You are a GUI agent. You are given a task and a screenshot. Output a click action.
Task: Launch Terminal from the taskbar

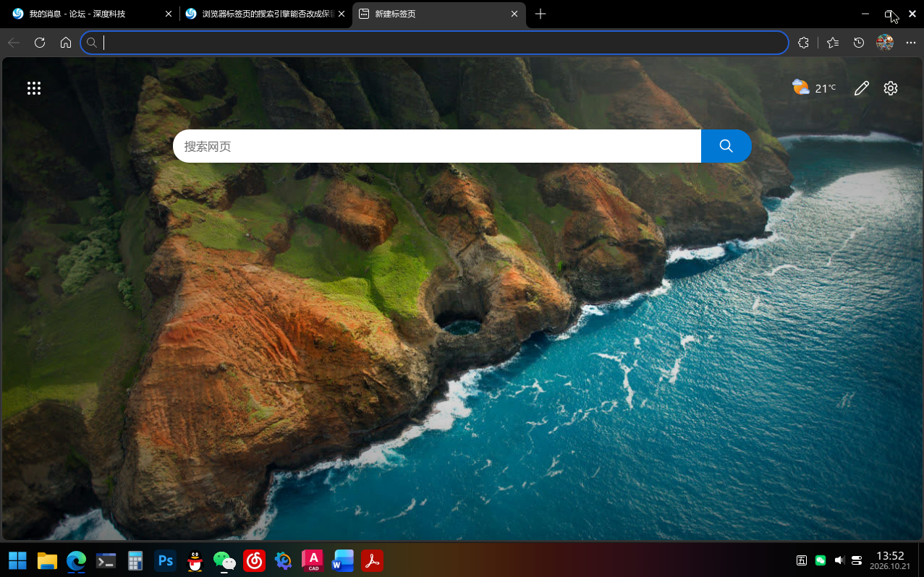click(106, 560)
